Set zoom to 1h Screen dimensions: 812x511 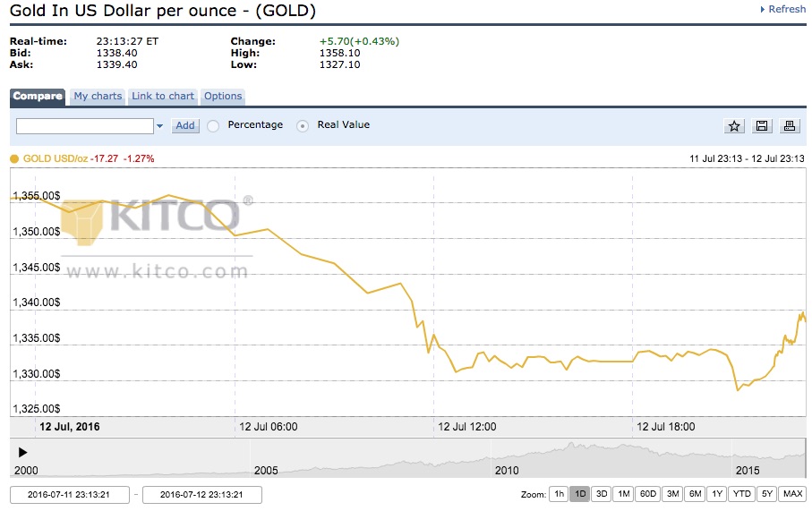coord(559,494)
